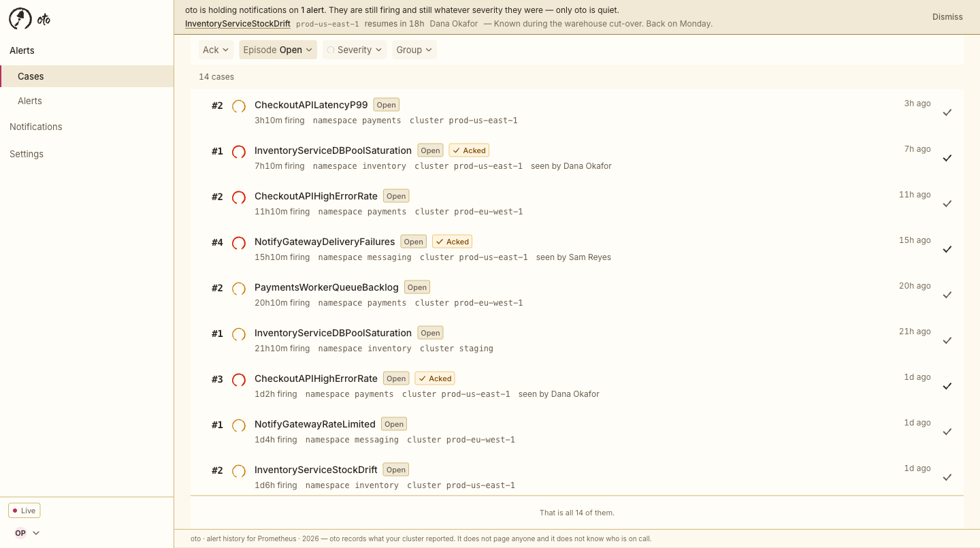Viewport: 980px width, 548px height.
Task: Click the severity ring of PaymentsWorkerQueueBacklog
Action: [239, 289]
